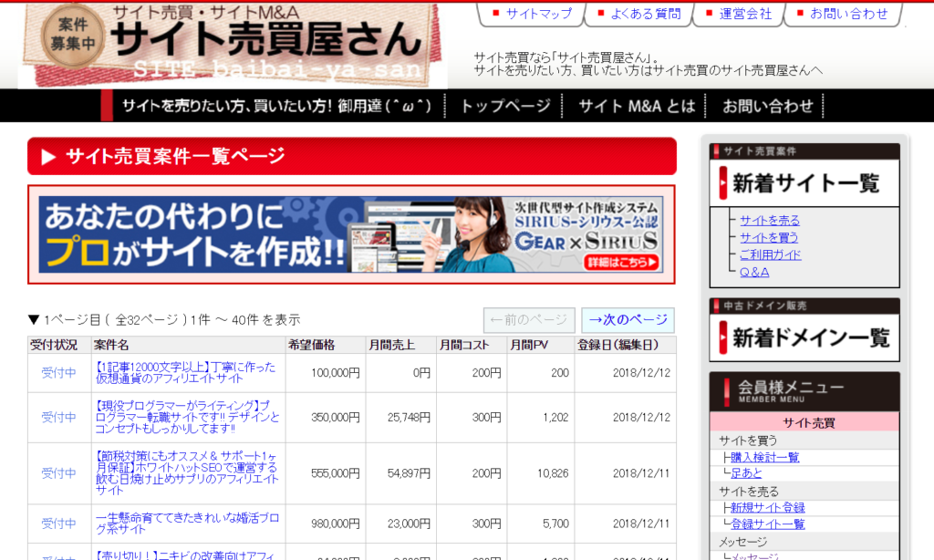Open the 購入検討一覧 member menu link

(x=764, y=457)
